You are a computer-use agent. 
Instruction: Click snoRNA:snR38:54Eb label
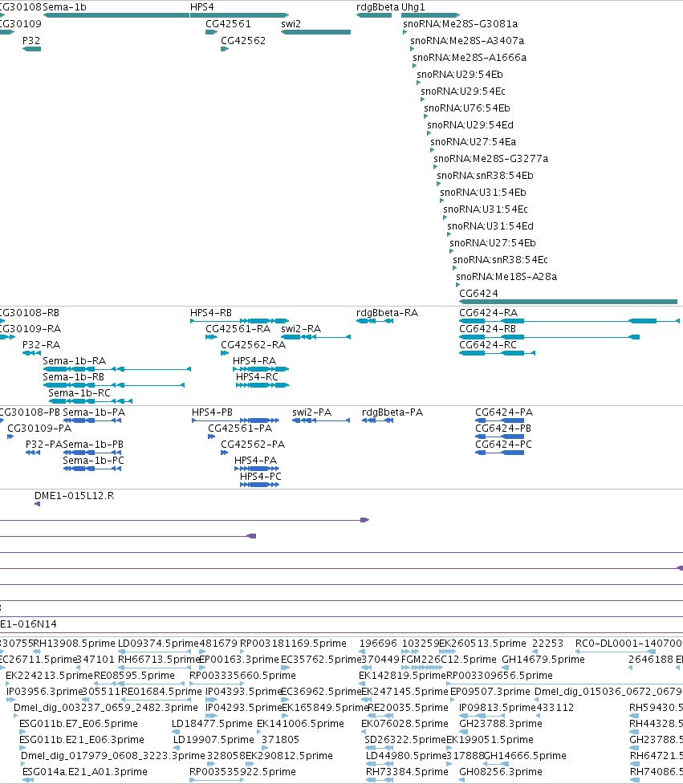pos(485,176)
